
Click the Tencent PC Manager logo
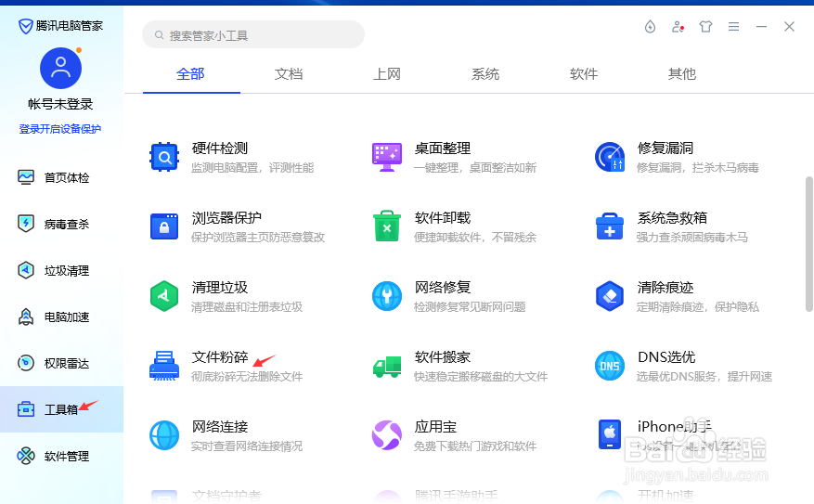click(25, 26)
